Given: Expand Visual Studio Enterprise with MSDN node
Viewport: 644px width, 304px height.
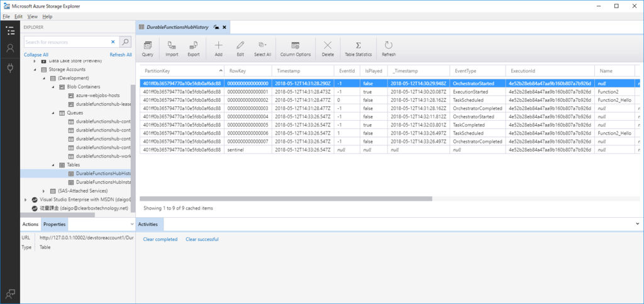Looking at the screenshot, I should 25,200.
